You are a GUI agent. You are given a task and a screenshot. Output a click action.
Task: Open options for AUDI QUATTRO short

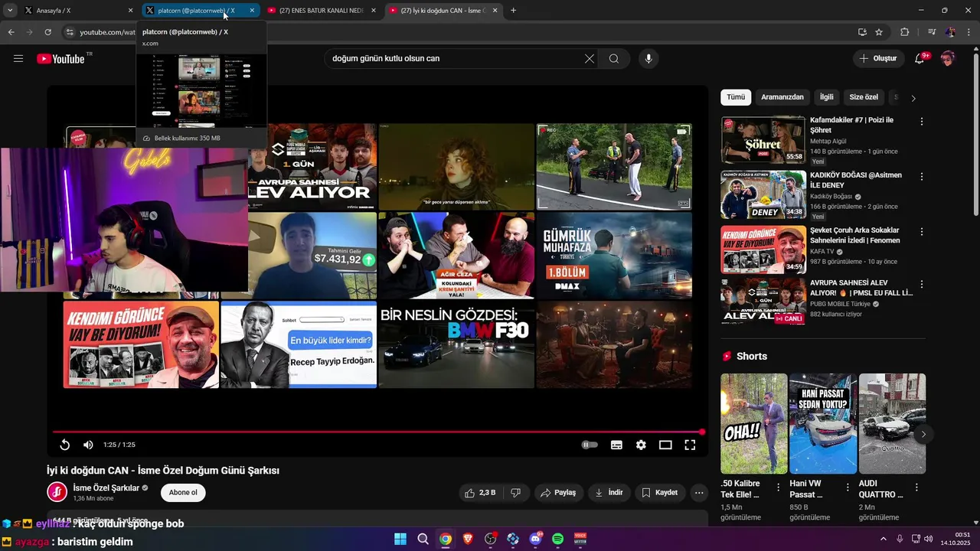point(916,487)
